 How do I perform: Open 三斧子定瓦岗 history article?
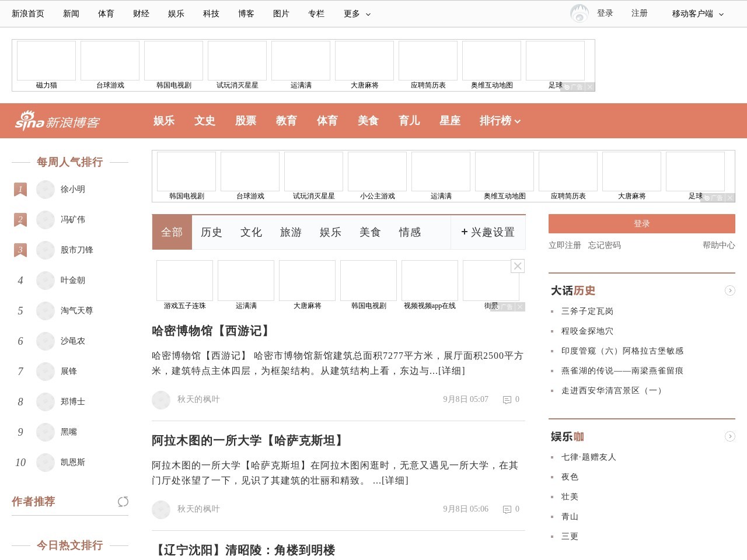click(x=587, y=311)
